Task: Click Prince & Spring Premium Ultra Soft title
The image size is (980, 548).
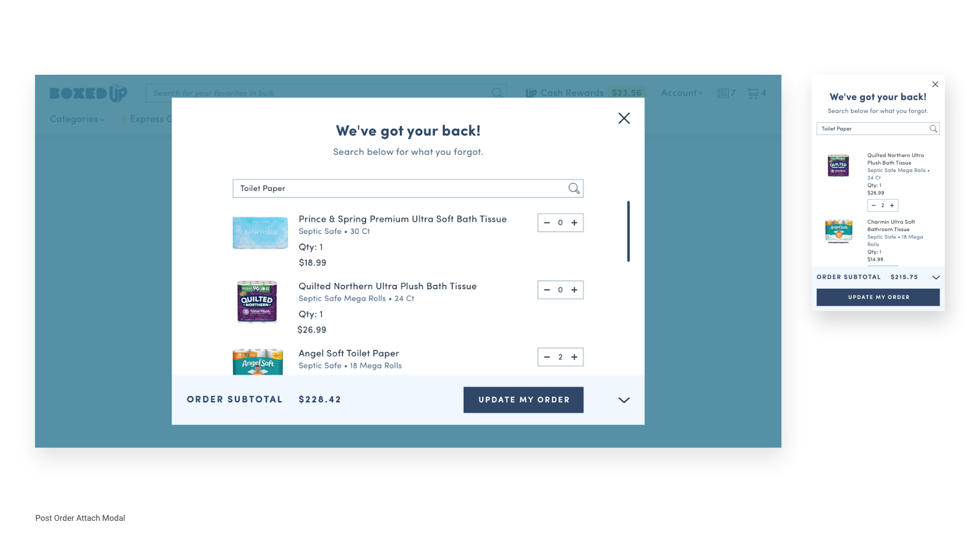Action: pos(402,219)
